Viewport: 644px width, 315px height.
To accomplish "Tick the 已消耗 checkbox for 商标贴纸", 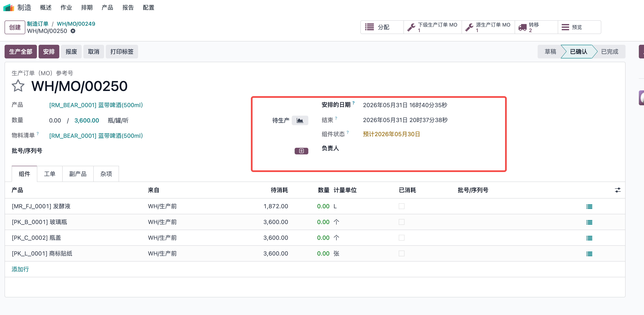I will point(401,253).
